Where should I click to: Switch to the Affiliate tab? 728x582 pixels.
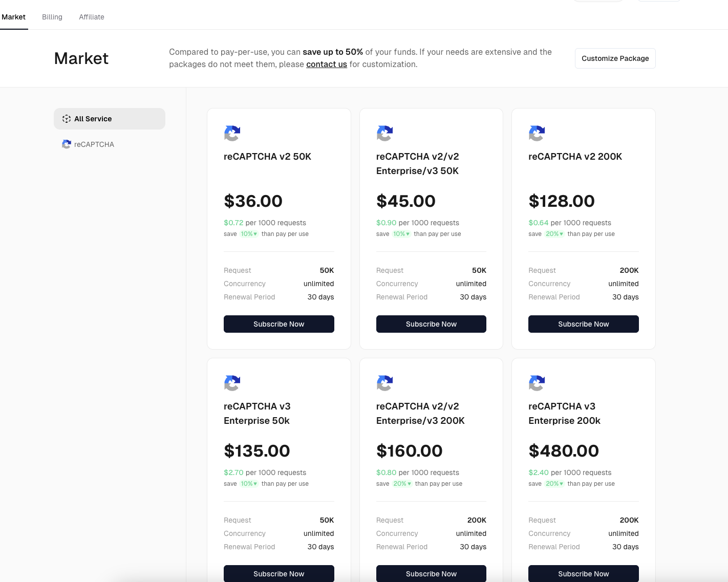(92, 17)
